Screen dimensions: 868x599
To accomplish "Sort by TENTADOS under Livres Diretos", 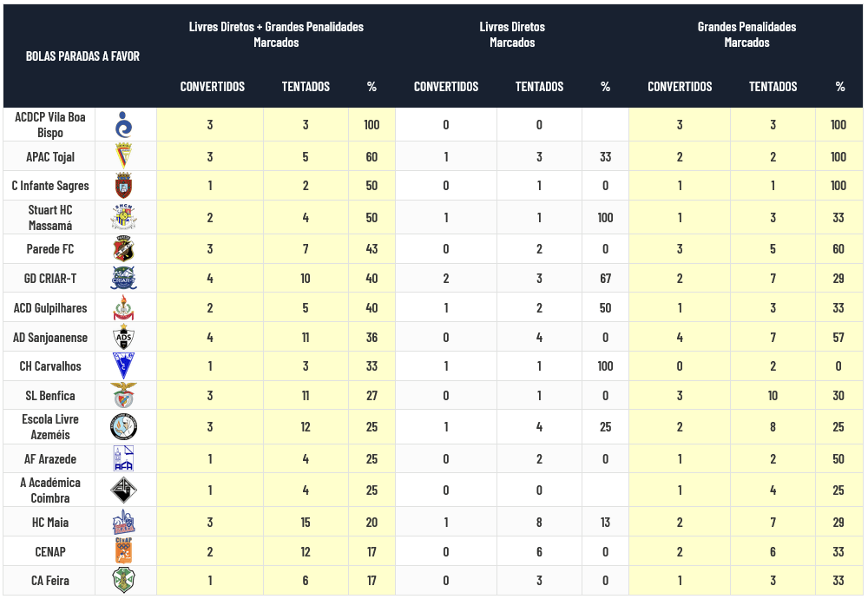I will click(x=539, y=87).
